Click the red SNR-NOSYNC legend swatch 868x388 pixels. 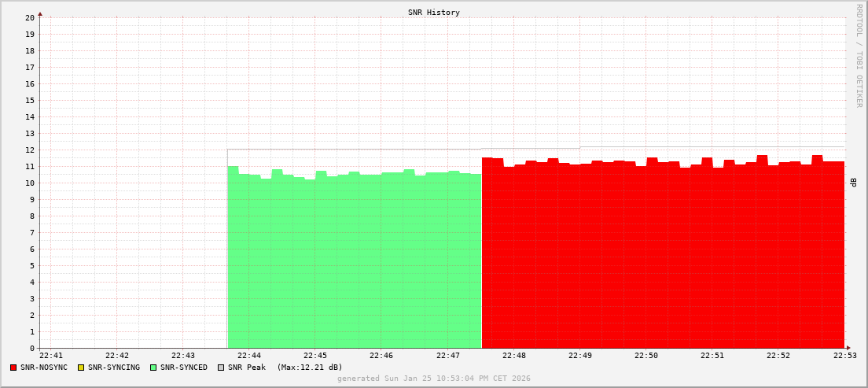click(x=13, y=368)
